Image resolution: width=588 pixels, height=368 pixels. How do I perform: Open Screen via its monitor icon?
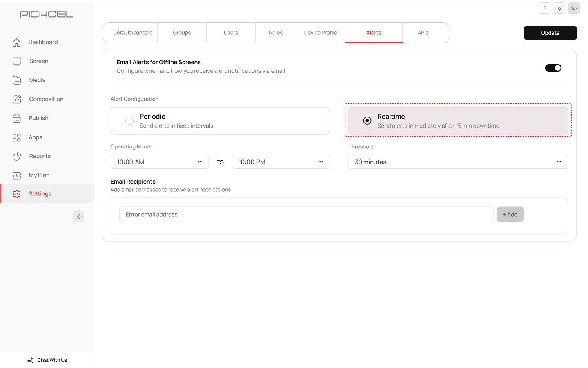point(17,61)
